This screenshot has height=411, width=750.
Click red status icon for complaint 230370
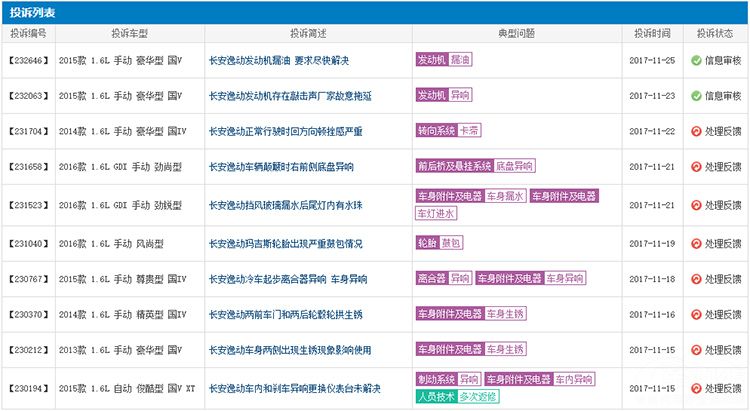pos(696,314)
